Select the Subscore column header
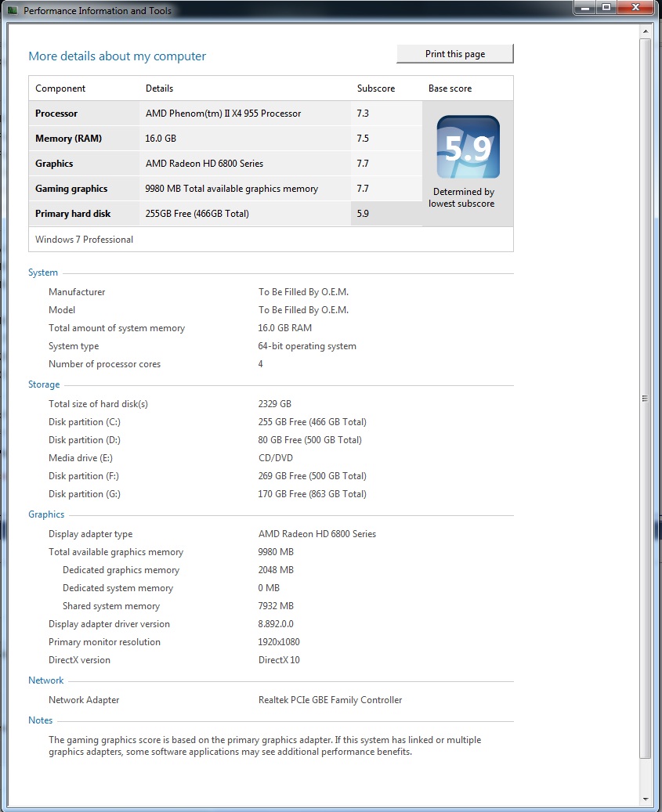The width and height of the screenshot is (662, 812). click(x=375, y=88)
